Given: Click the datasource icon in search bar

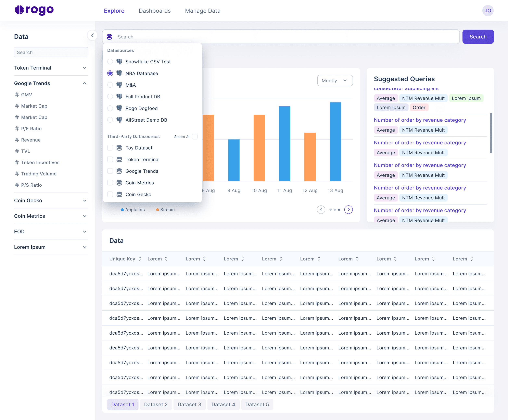Looking at the screenshot, I should 110,37.
